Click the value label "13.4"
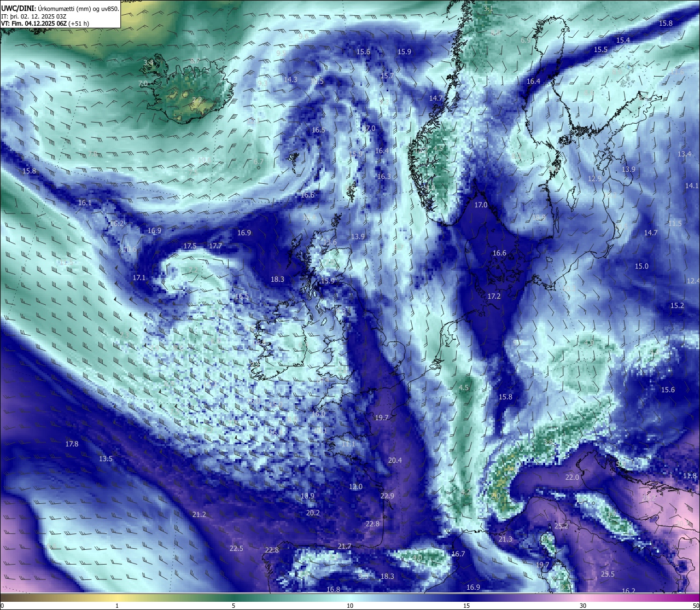This screenshot has width=700, height=610. (684, 154)
